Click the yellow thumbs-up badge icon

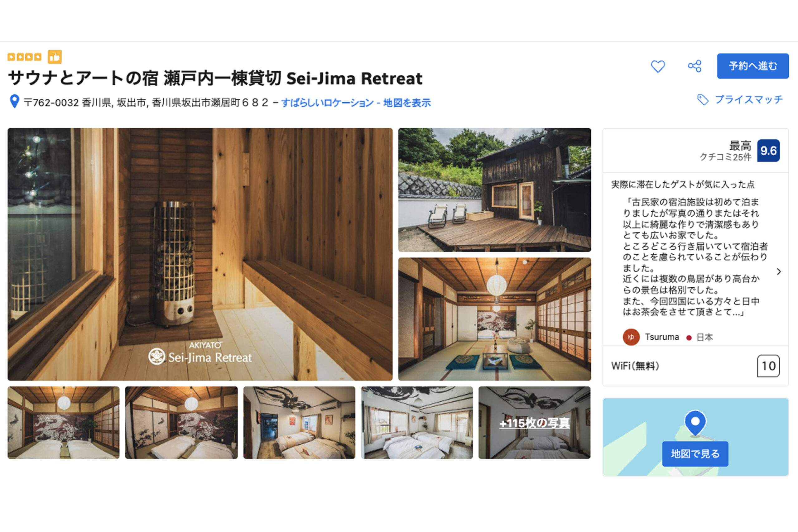[x=55, y=57]
